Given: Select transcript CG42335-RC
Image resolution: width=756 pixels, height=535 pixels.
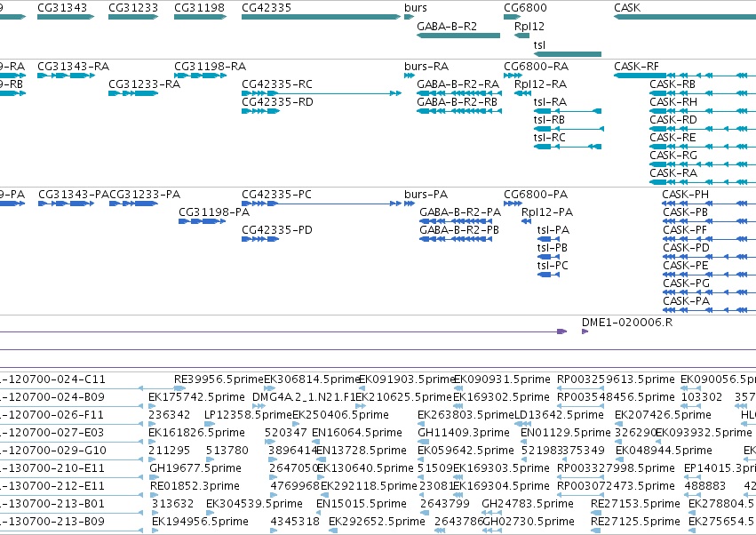Looking at the screenshot, I should pyautogui.click(x=321, y=93).
